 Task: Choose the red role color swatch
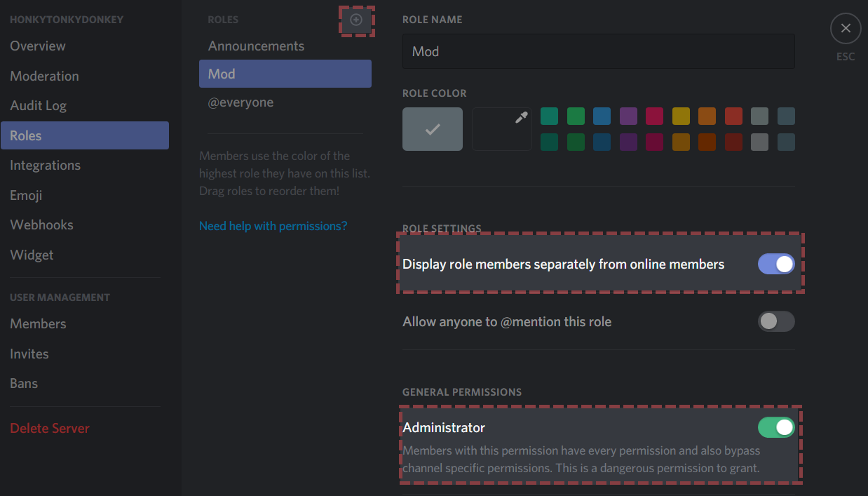[x=733, y=116]
